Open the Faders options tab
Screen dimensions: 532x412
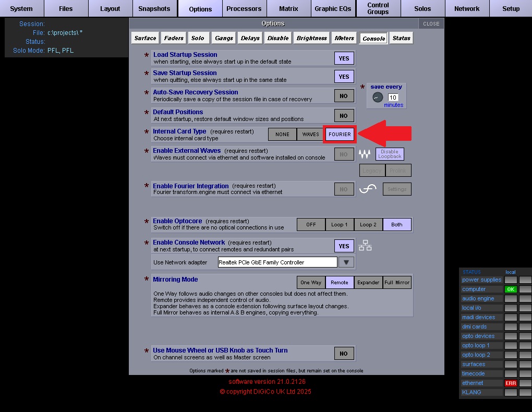(174, 38)
